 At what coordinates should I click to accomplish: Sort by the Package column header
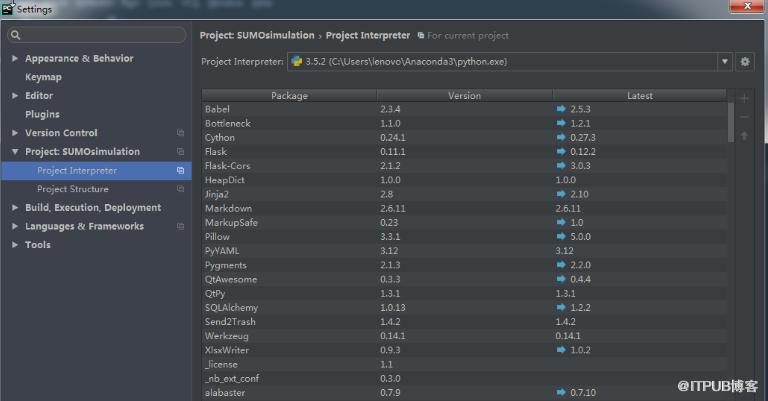point(289,95)
